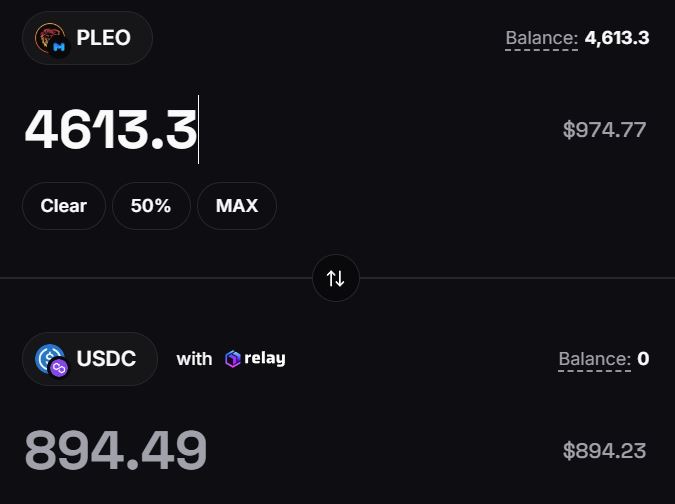Click the PLEO token logo icon
The image size is (675, 504).
(50, 37)
